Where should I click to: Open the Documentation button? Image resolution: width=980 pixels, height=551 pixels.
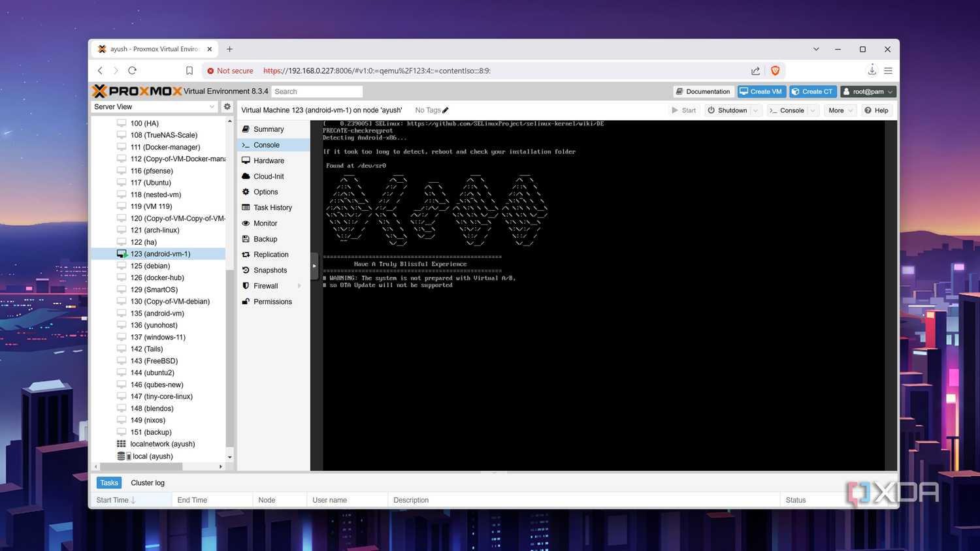point(703,91)
